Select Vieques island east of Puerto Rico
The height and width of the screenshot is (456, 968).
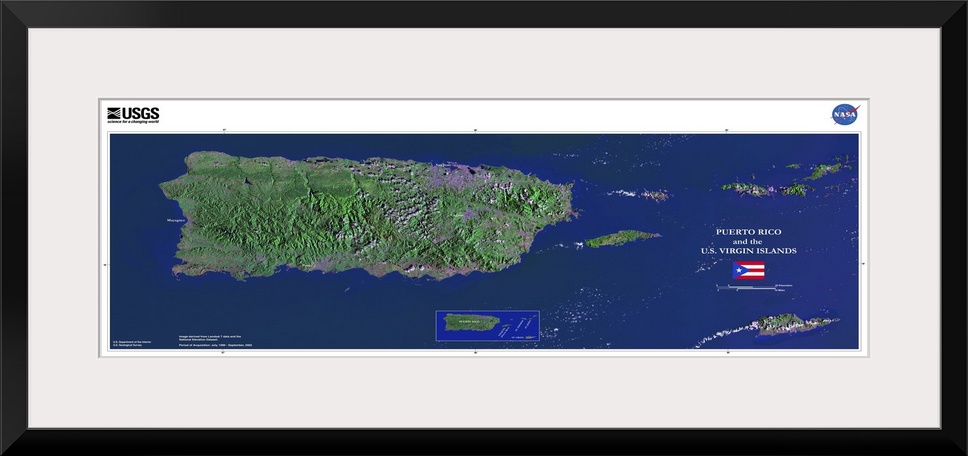[x=622, y=238]
